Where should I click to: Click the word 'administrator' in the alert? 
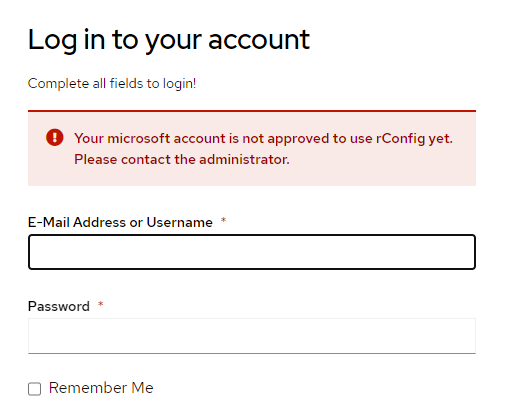pyautogui.click(x=243, y=159)
